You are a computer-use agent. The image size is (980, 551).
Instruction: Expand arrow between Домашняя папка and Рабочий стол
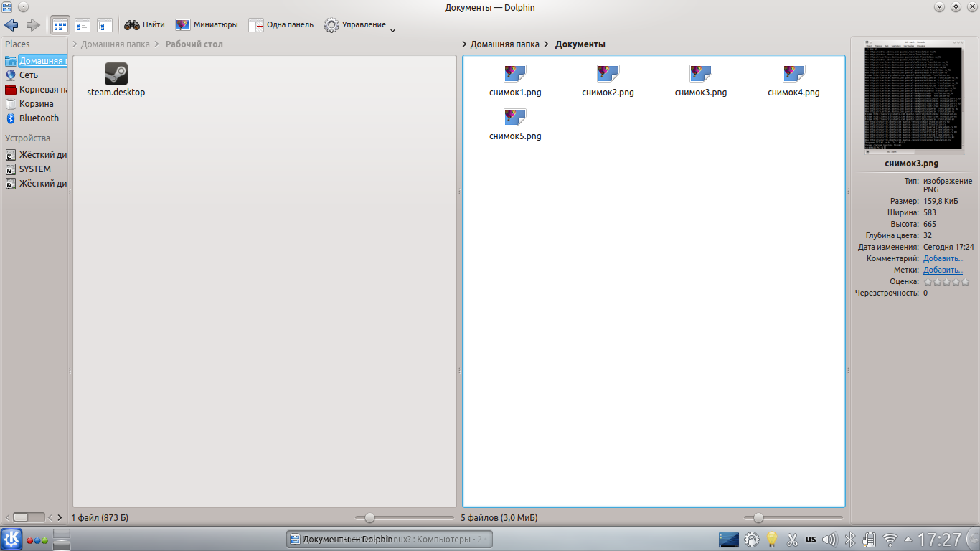point(157,44)
